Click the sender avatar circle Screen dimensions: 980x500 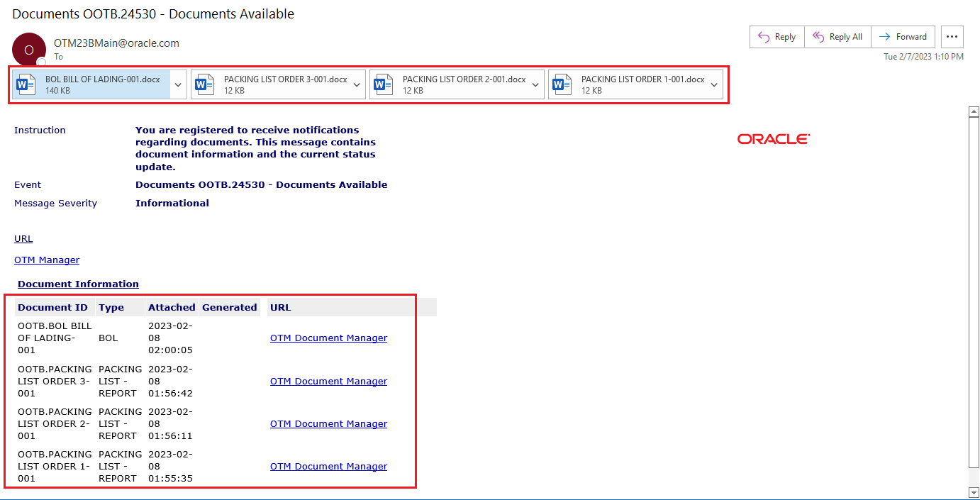pyautogui.click(x=29, y=50)
